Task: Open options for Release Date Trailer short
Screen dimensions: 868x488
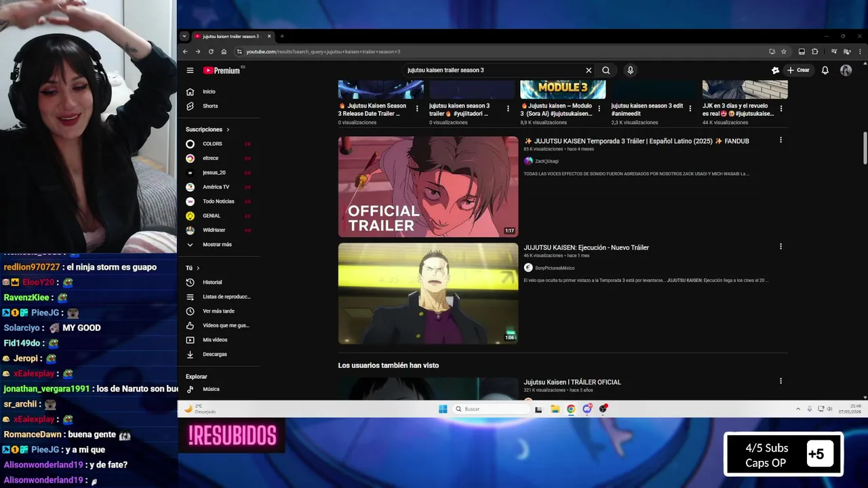Action: [x=417, y=108]
